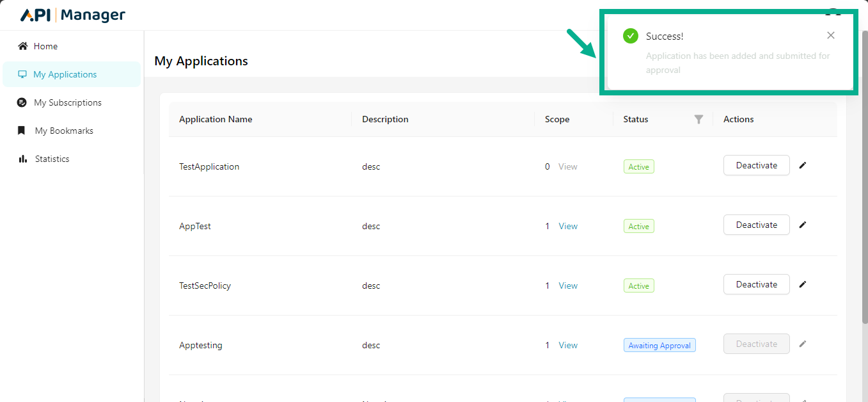Deactivate the AppTest application

756,225
